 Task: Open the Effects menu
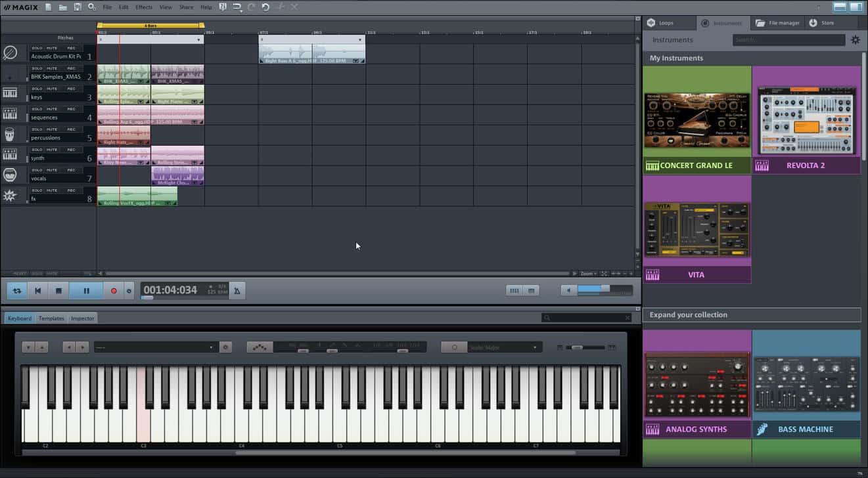tap(144, 7)
